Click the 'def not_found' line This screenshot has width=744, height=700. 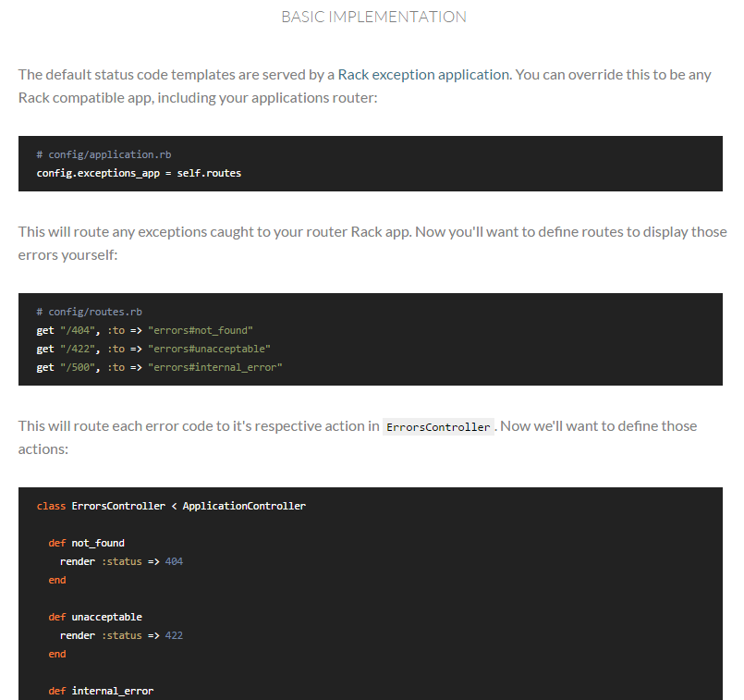86,543
